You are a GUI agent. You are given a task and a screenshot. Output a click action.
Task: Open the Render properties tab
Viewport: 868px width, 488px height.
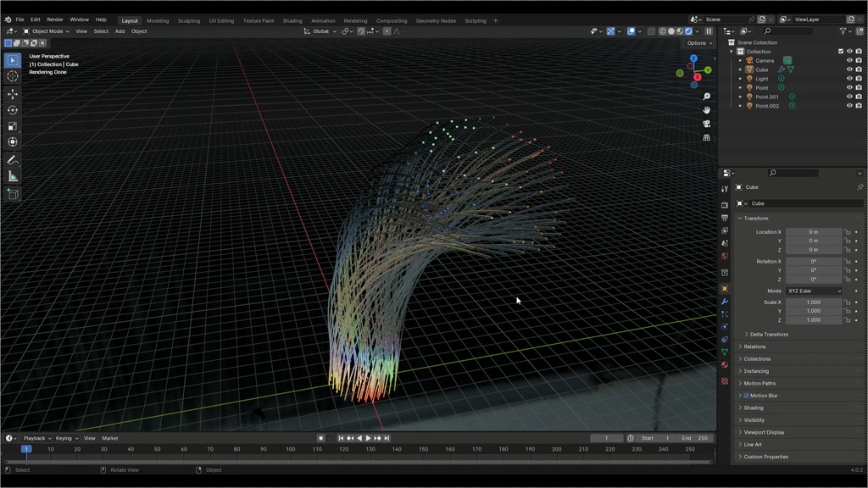(725, 205)
